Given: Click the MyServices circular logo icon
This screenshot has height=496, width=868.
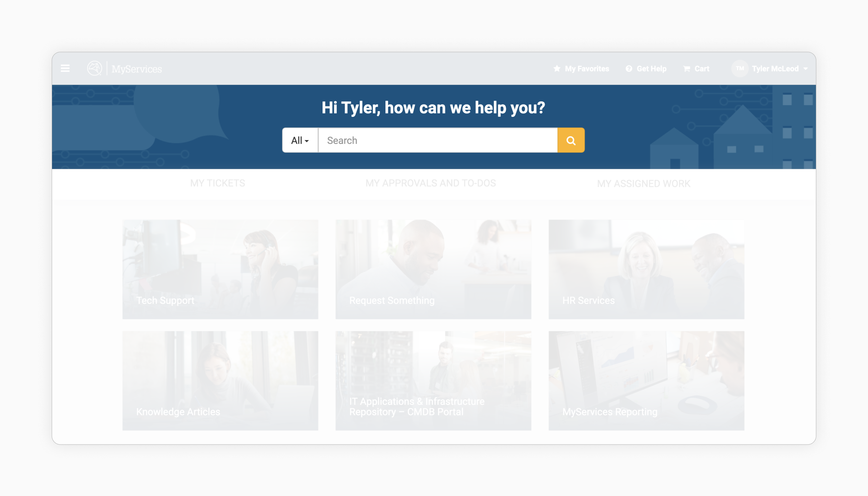Looking at the screenshot, I should [94, 68].
